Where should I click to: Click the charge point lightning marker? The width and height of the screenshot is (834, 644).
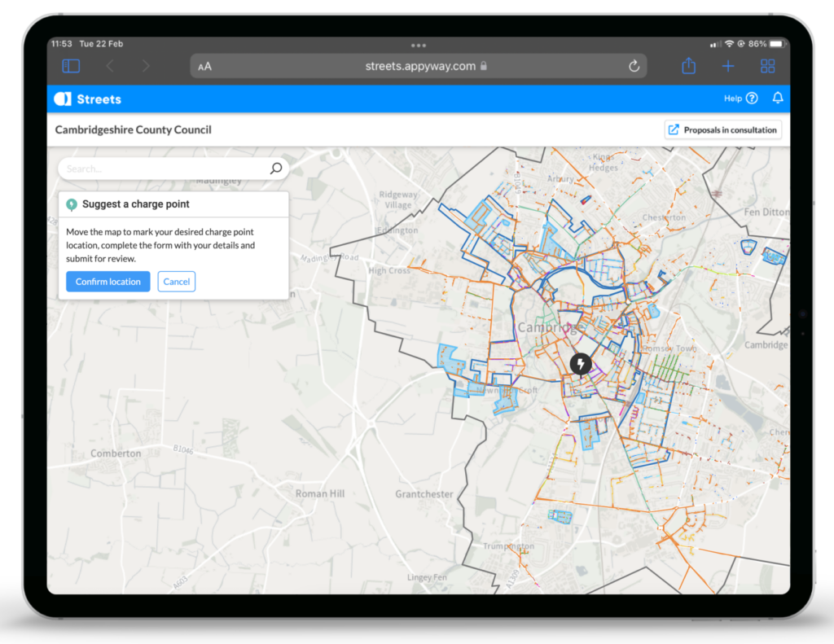coord(580,364)
